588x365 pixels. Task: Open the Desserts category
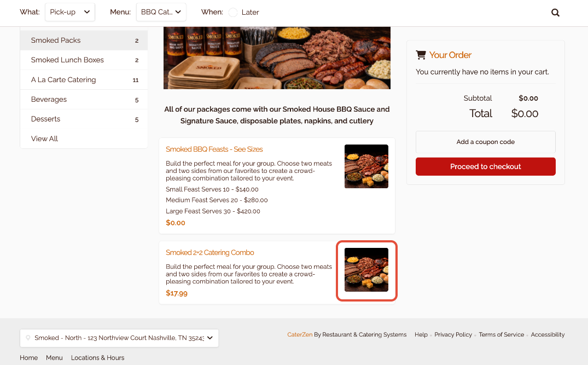click(84, 119)
